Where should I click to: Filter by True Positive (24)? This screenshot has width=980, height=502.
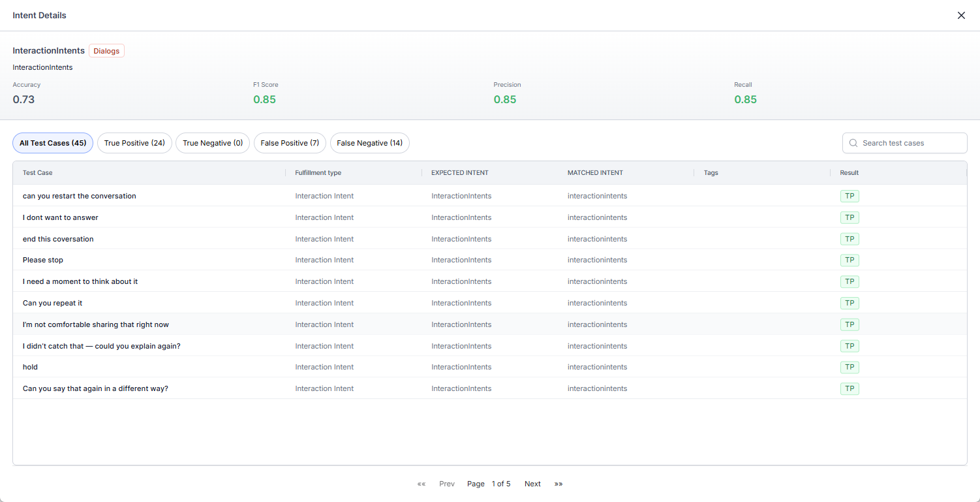[x=134, y=143]
